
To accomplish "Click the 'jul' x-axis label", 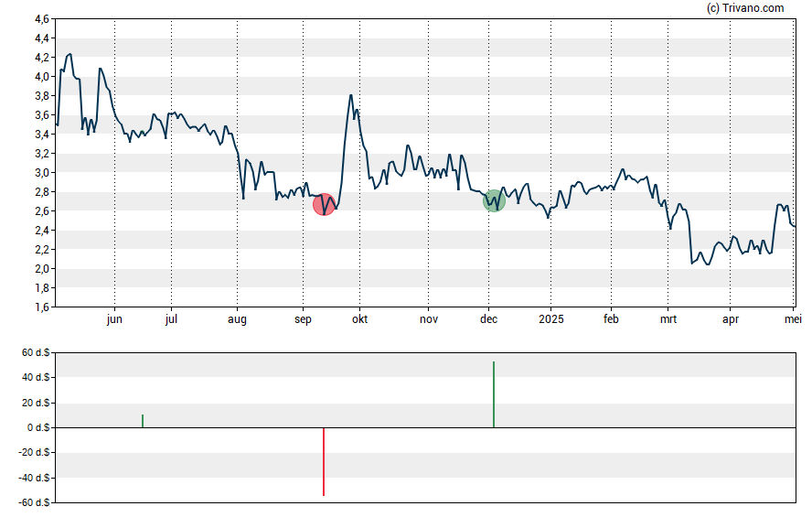I will (171, 319).
